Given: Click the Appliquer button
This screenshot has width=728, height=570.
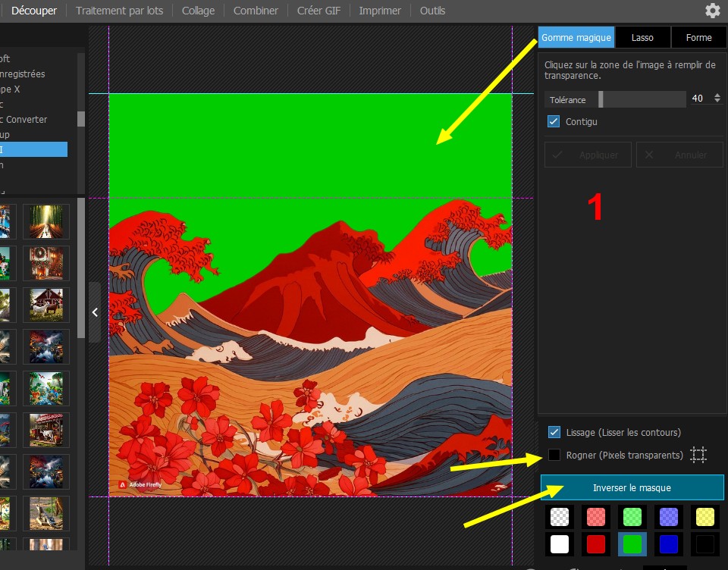Looking at the screenshot, I should point(588,155).
